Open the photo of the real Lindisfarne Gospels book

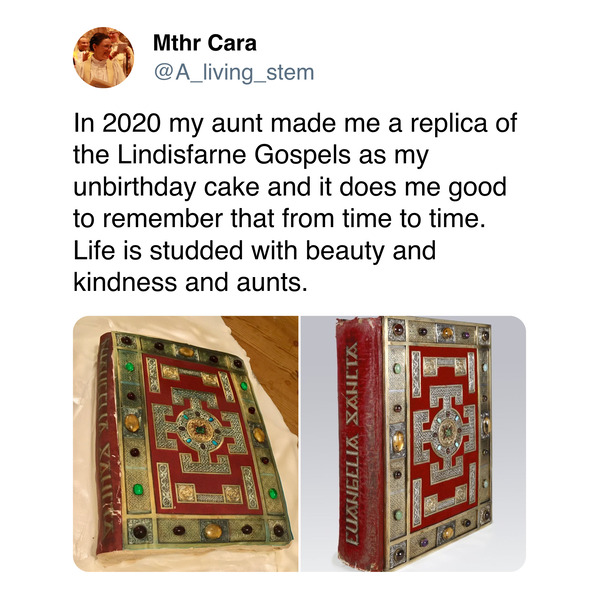click(413, 444)
